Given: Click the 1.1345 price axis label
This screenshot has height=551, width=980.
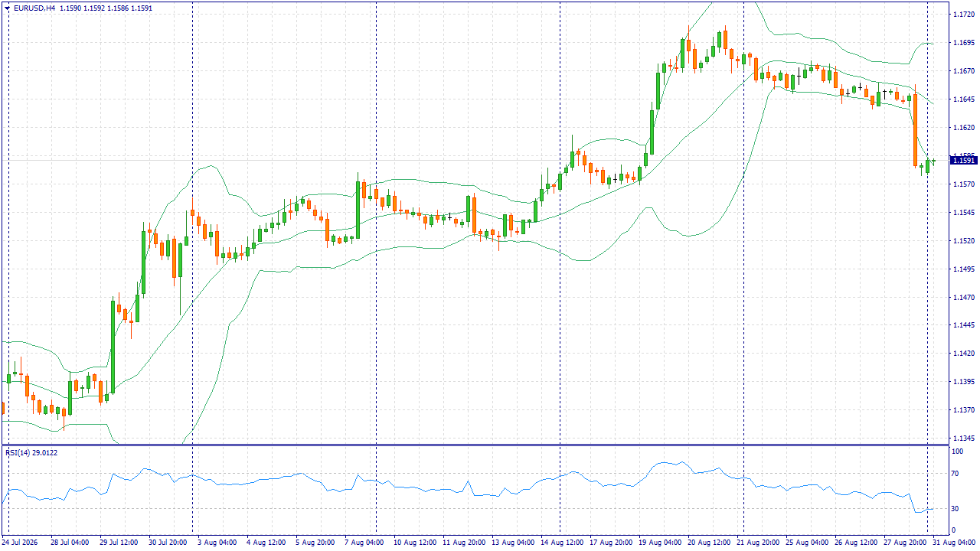Looking at the screenshot, I should pyautogui.click(x=963, y=439).
